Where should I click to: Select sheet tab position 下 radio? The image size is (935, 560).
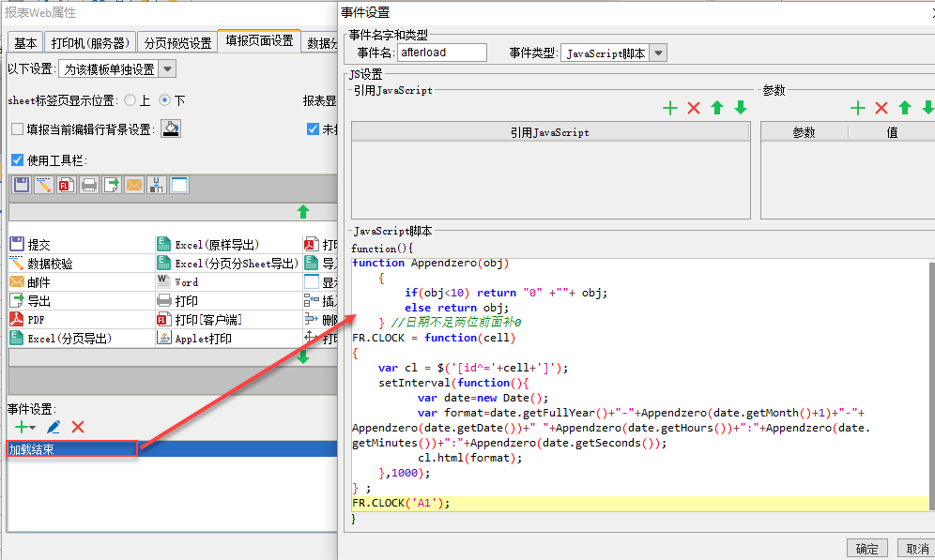[164, 100]
